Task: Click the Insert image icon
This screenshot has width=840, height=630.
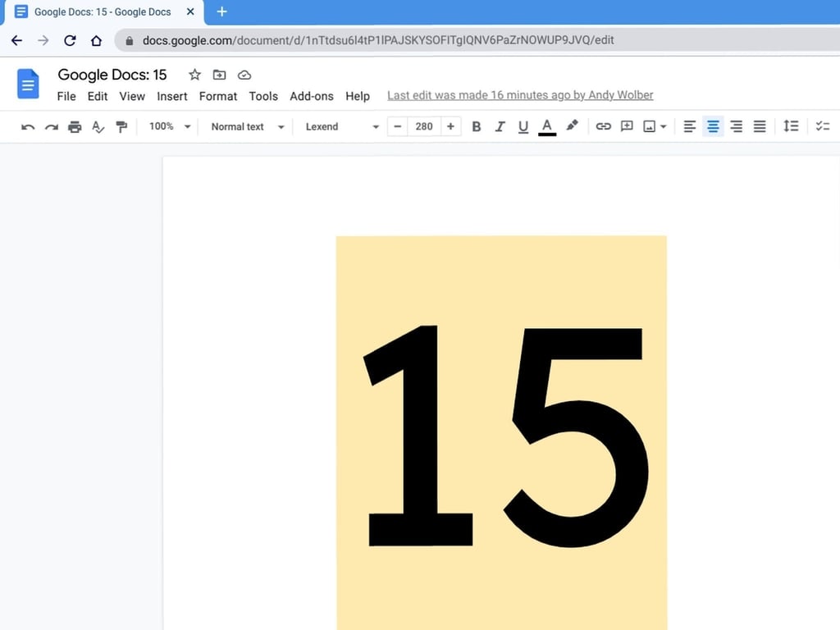Action: pyautogui.click(x=650, y=126)
